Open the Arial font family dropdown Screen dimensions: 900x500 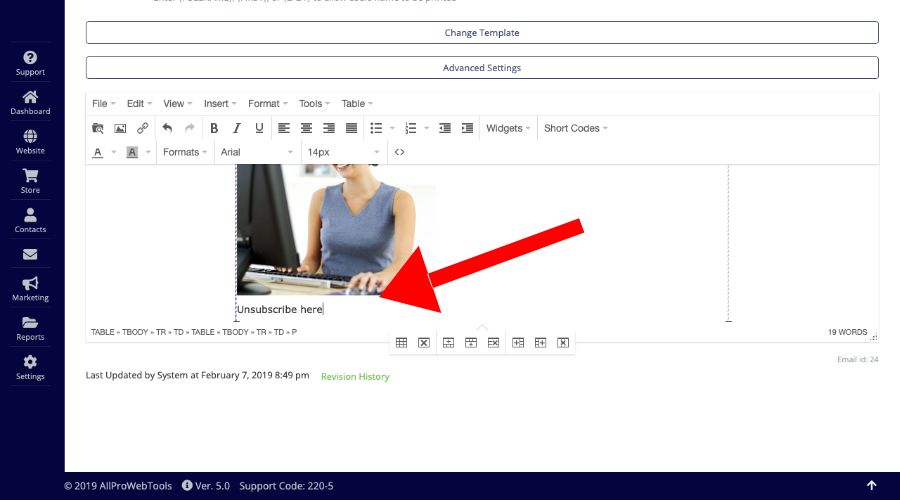[256, 152]
